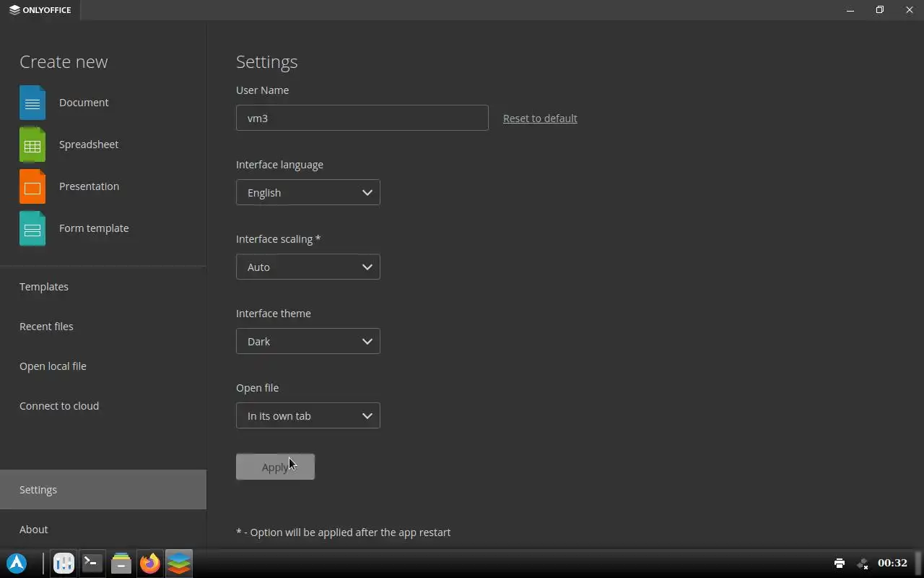Create a new Spreadsheet
The image size is (924, 578).
[89, 144]
